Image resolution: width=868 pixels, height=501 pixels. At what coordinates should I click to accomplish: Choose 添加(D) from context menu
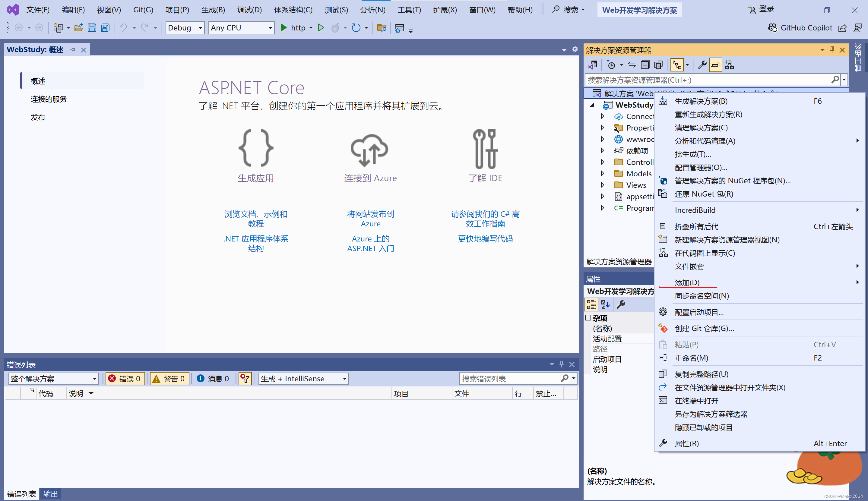pos(760,282)
